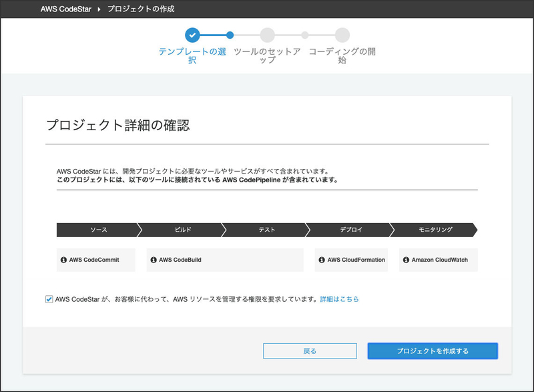Click プロジェクトを作成する button
Viewport: 534px width, 392px height.
point(433,351)
